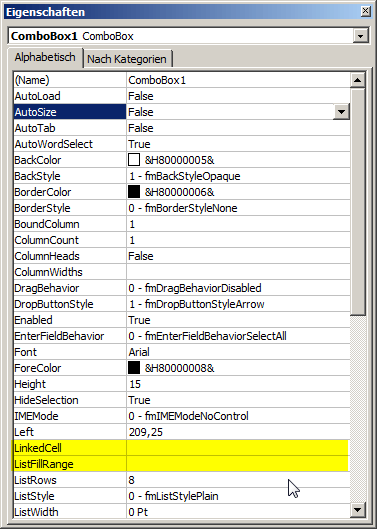Select the BackStyle property
Image resolution: width=377 pixels, height=529 pixels.
click(x=70, y=176)
